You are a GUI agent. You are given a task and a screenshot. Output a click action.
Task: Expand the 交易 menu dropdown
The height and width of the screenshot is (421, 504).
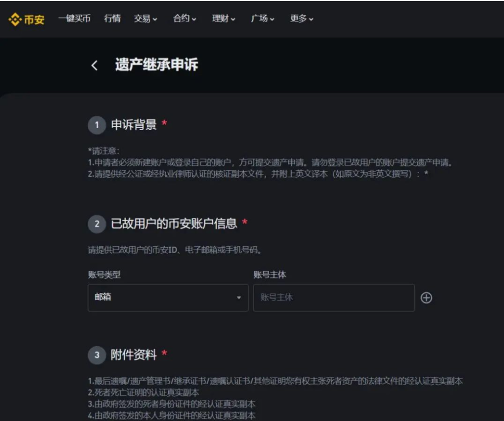coord(145,19)
